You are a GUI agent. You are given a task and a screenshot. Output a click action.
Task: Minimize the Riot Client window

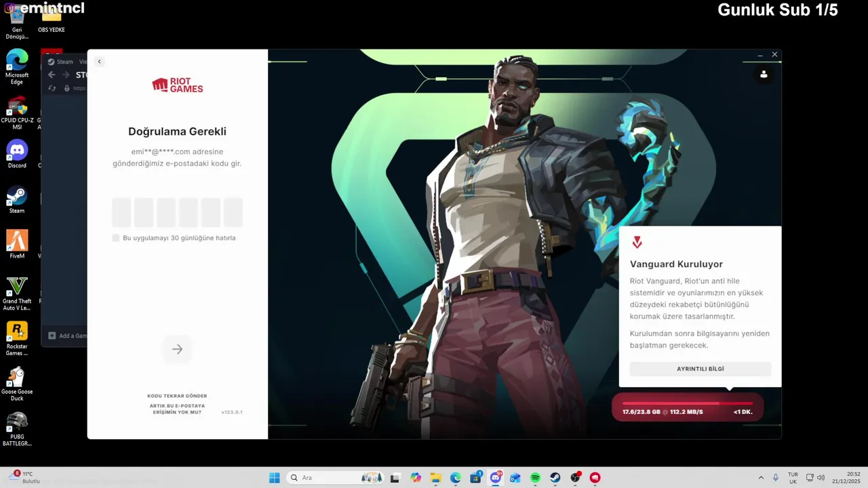coord(760,55)
